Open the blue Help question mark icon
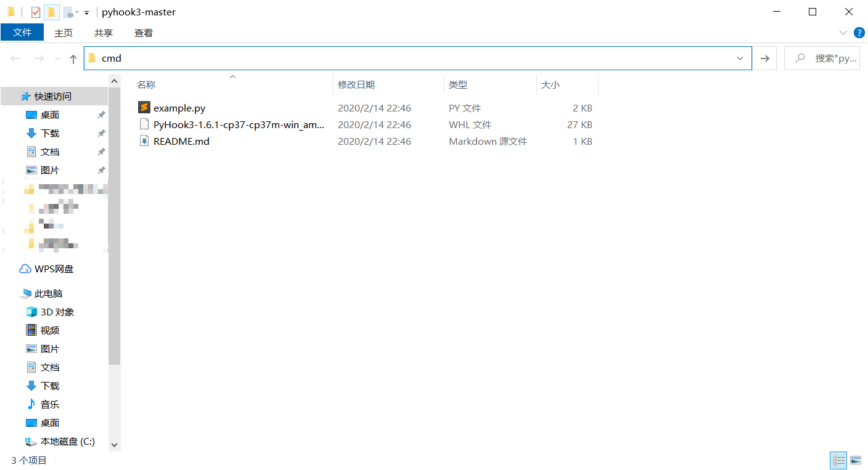The height and width of the screenshot is (470, 868). pyautogui.click(x=859, y=33)
